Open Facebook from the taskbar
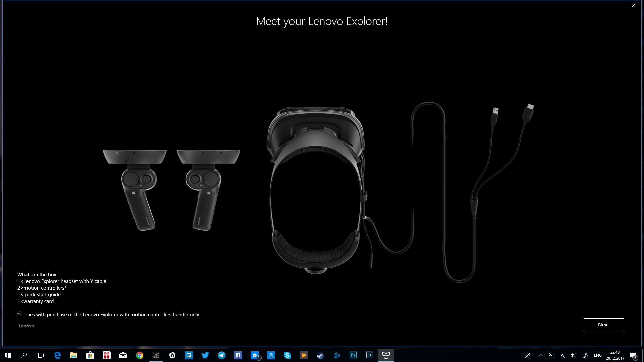 tap(238, 355)
